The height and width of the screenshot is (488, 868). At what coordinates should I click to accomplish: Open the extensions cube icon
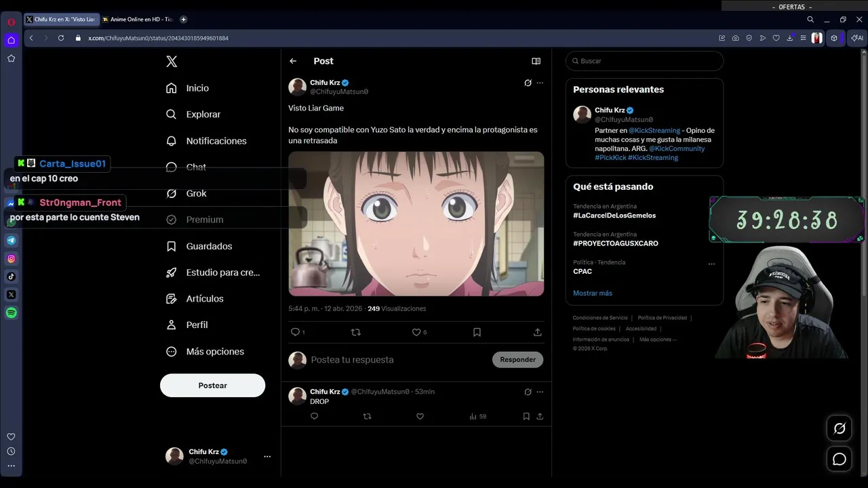(835, 38)
